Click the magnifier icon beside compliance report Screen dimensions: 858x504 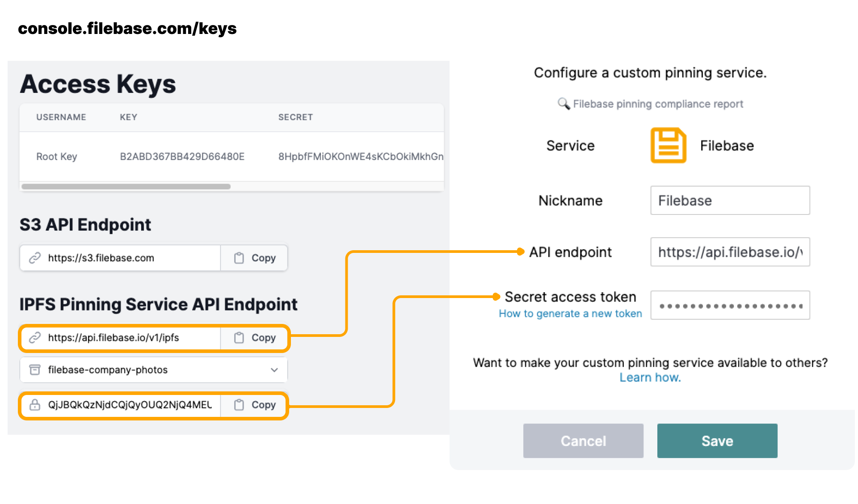(x=564, y=104)
